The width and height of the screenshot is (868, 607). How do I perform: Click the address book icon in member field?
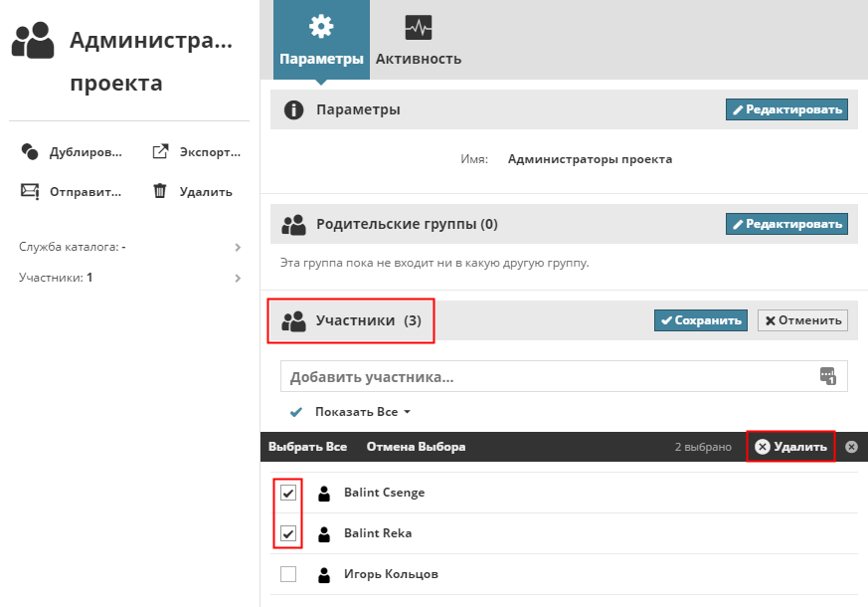(x=828, y=376)
